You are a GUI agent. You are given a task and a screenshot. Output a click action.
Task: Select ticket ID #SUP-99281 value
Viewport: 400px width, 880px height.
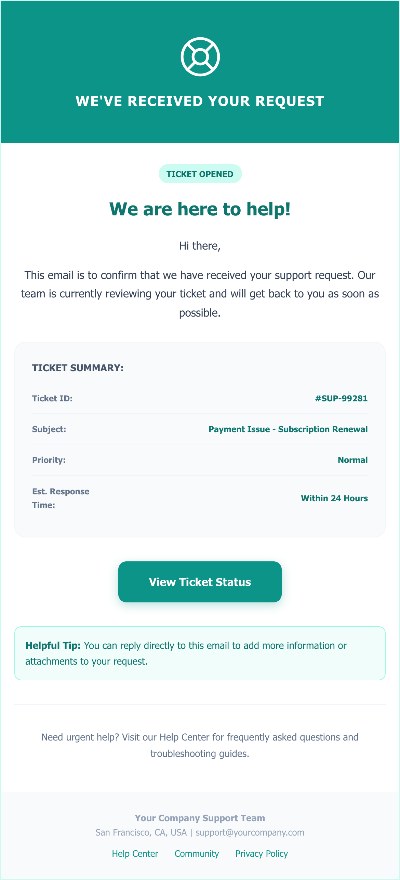click(x=341, y=398)
